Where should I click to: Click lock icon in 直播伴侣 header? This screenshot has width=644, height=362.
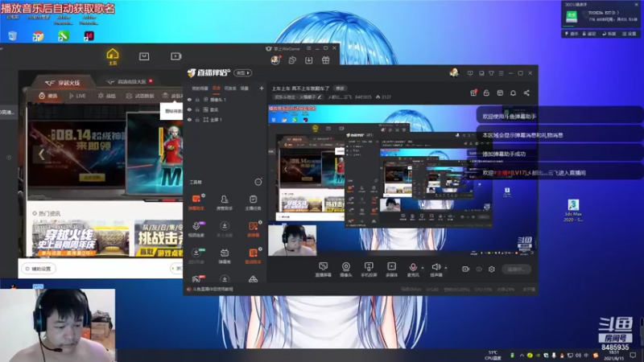(x=486, y=93)
